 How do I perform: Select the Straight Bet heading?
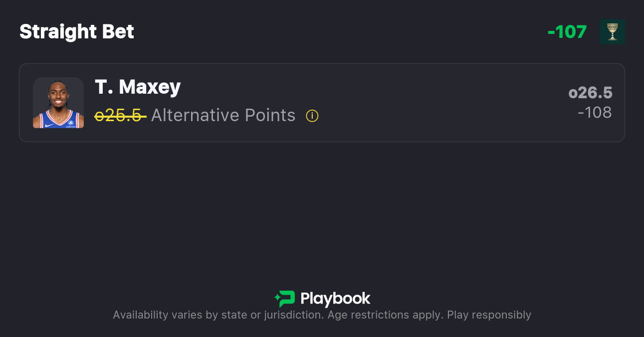[77, 32]
